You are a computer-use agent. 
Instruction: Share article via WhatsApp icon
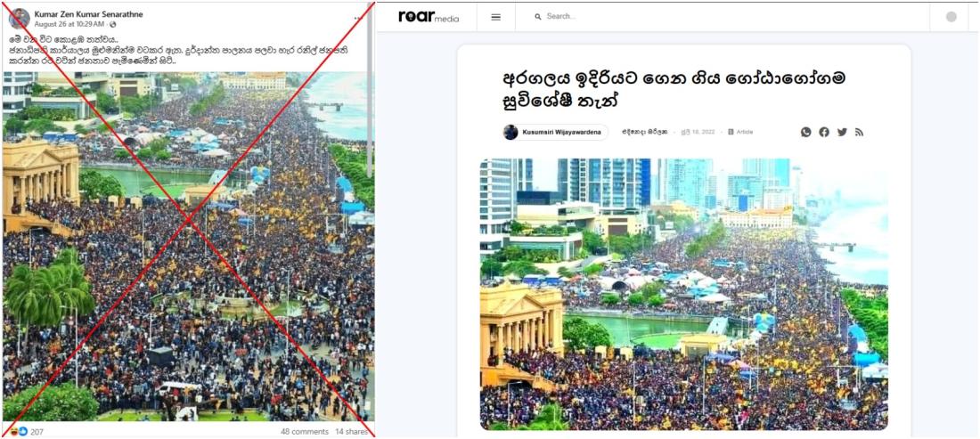tap(805, 132)
